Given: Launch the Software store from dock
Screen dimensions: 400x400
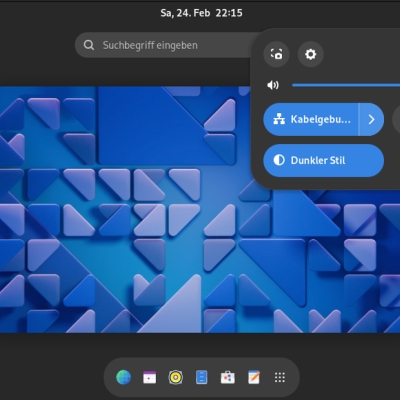Looking at the screenshot, I should point(228,377).
